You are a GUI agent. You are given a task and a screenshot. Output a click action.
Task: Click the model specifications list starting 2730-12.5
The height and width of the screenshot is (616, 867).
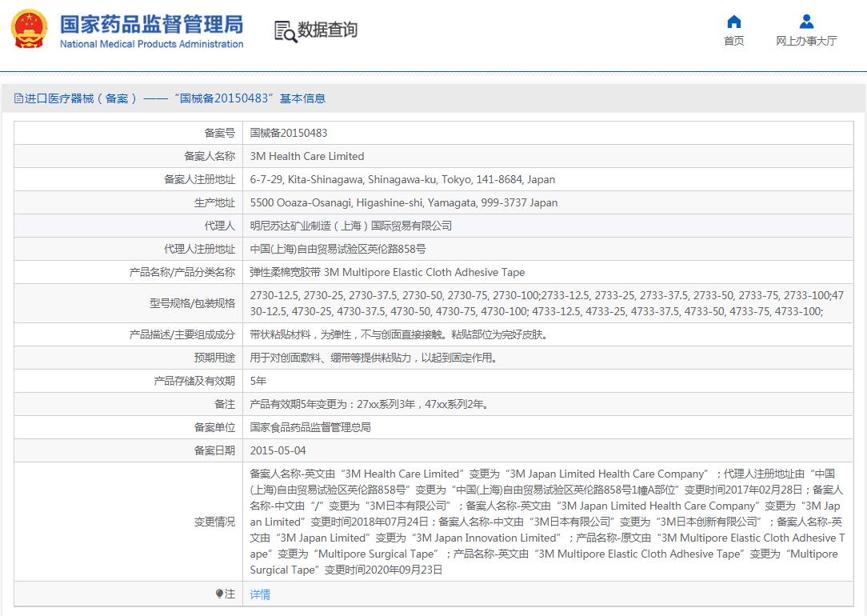[x=547, y=303]
